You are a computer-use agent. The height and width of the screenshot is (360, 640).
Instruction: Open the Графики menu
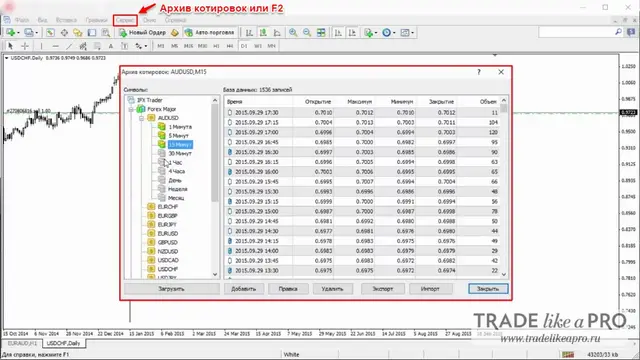click(96, 20)
